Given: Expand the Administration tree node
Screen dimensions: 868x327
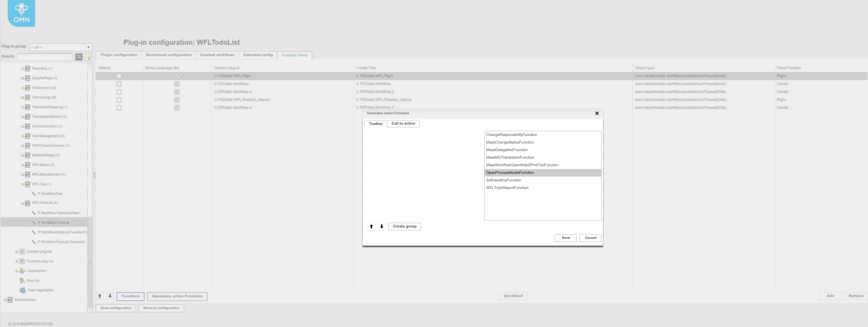Looking at the screenshot, I should coord(5,300).
